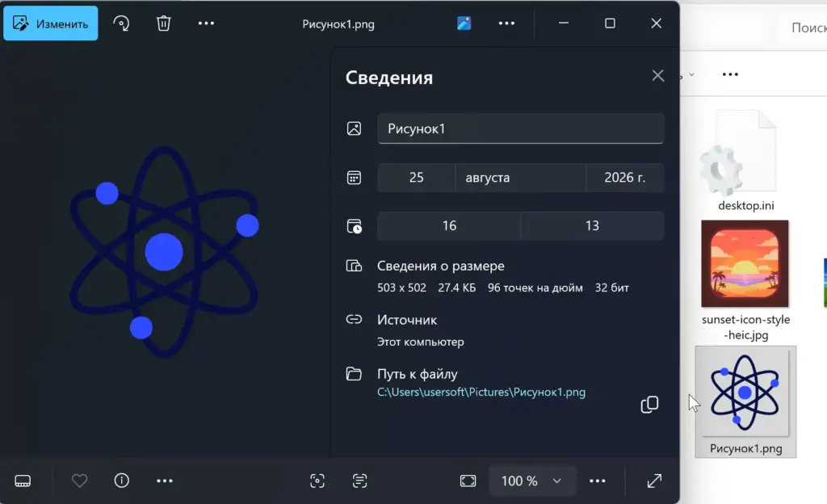Select Рисунок1.png thumbnail in Explorer
Screen dimensions: 827x504
tap(745, 401)
